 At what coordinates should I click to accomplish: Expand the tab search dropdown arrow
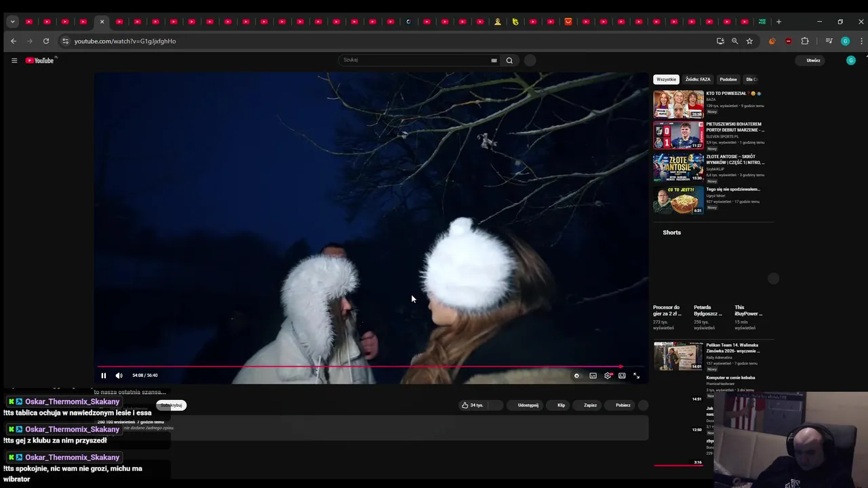pos(12,22)
